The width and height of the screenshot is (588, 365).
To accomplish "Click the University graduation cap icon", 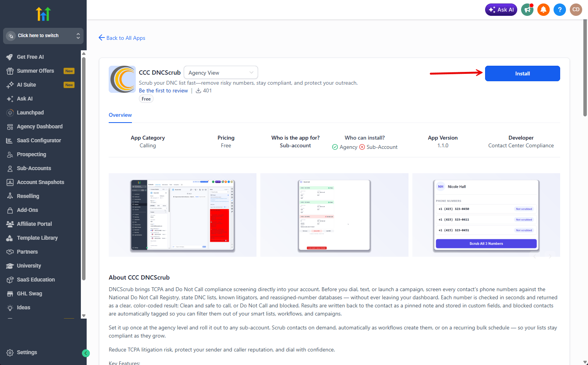I will [10, 266].
